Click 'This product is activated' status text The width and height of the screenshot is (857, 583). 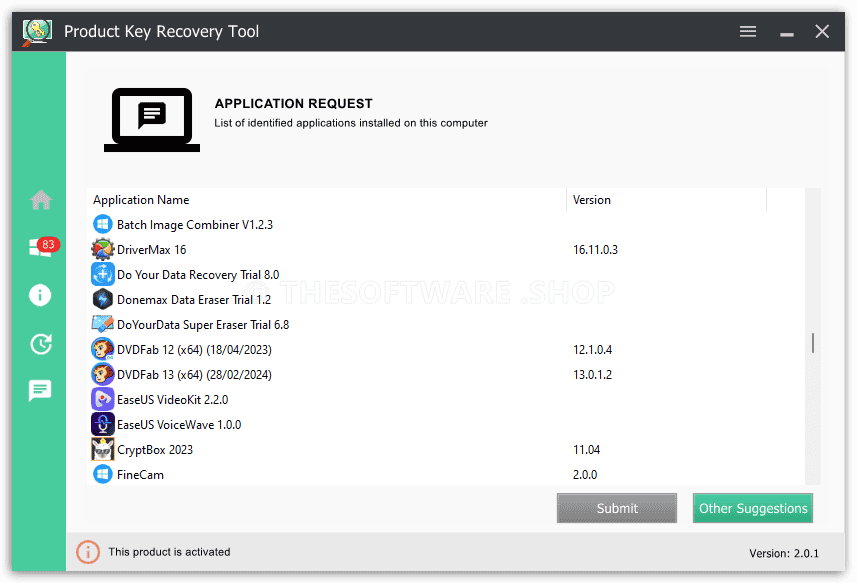169,552
